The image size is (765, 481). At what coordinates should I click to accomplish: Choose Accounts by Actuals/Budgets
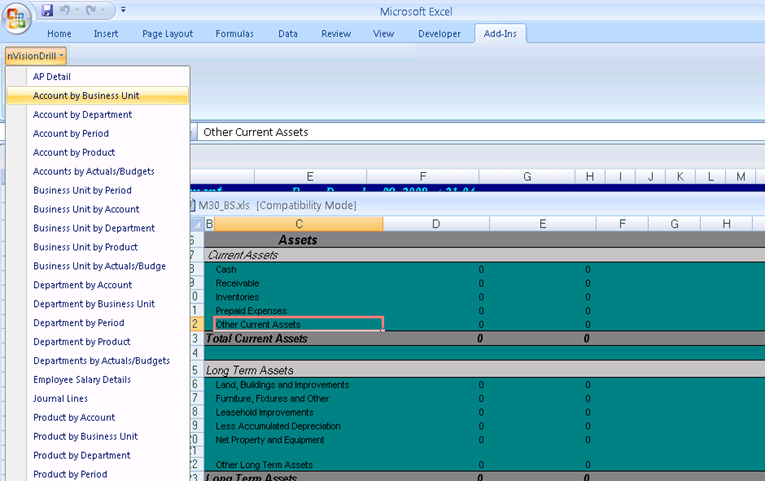(x=98, y=171)
